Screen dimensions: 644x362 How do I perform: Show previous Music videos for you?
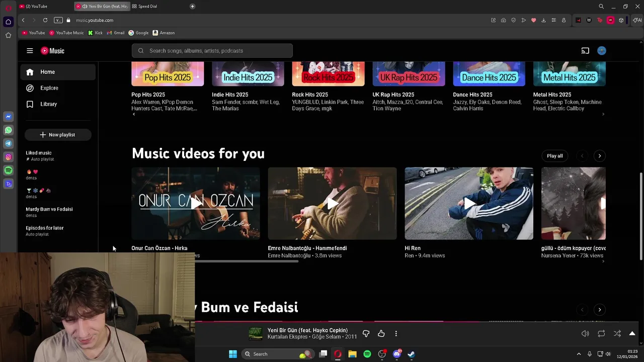[582, 156]
